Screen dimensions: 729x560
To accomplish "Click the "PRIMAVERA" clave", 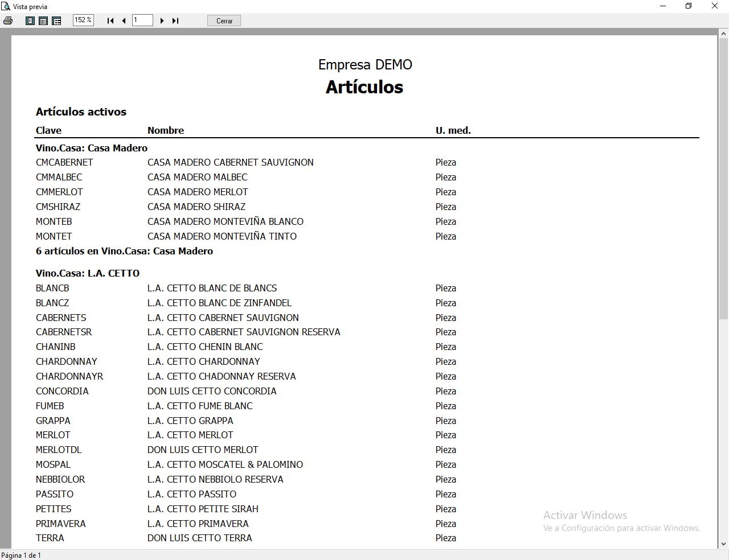I will (61, 524).
